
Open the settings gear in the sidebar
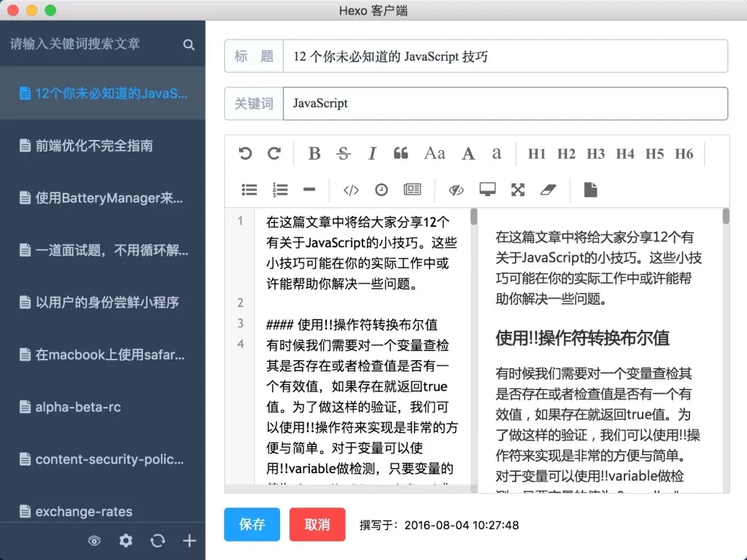(x=125, y=541)
